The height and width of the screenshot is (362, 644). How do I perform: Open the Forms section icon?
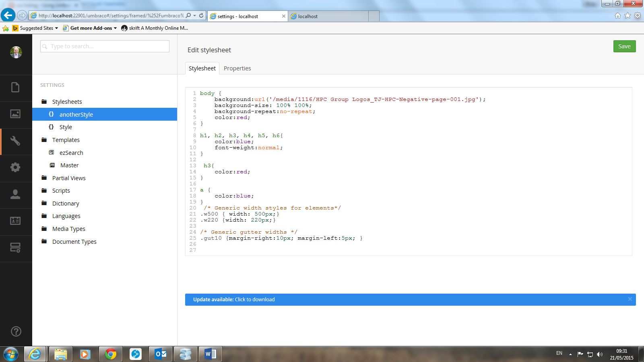coord(15,247)
